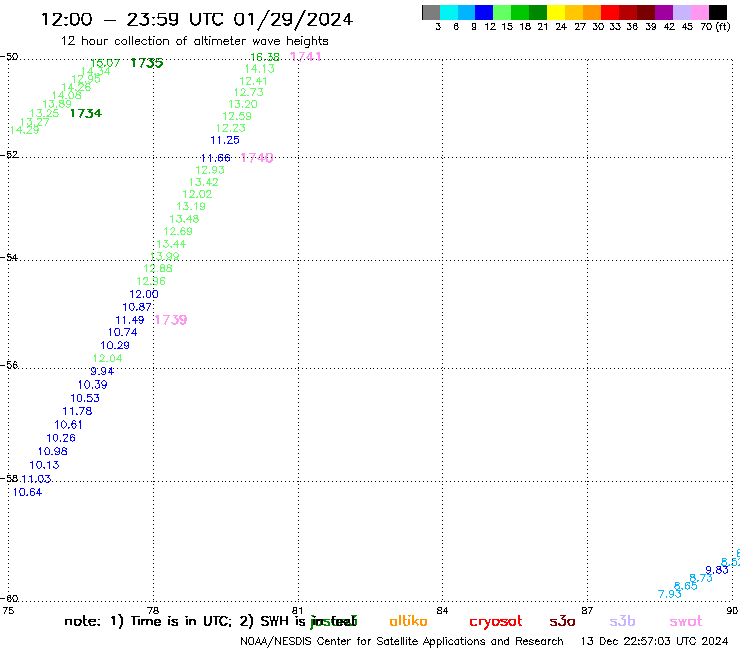The width and height of the screenshot is (740, 650).
Task: Select the value 10.13
Action: [44, 465]
